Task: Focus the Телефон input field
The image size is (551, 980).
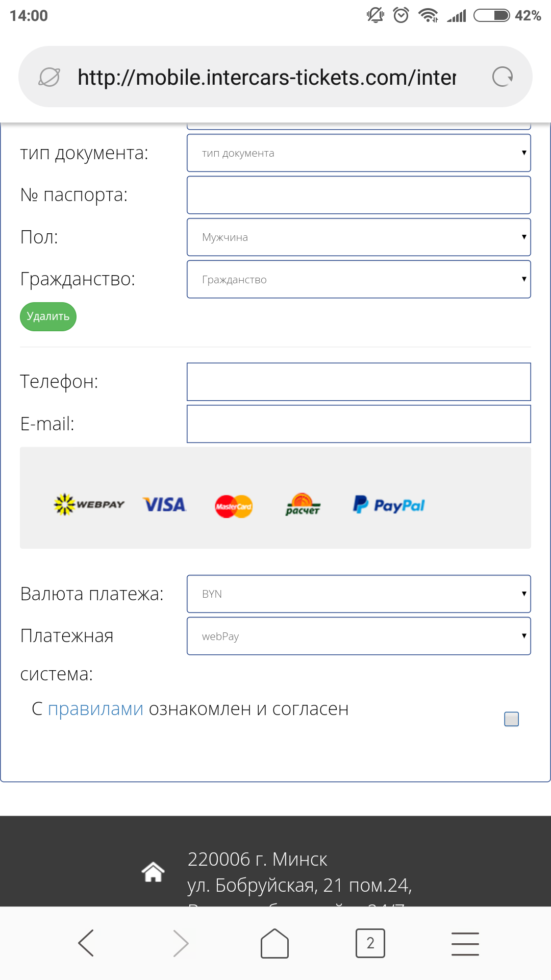Action: (x=359, y=382)
